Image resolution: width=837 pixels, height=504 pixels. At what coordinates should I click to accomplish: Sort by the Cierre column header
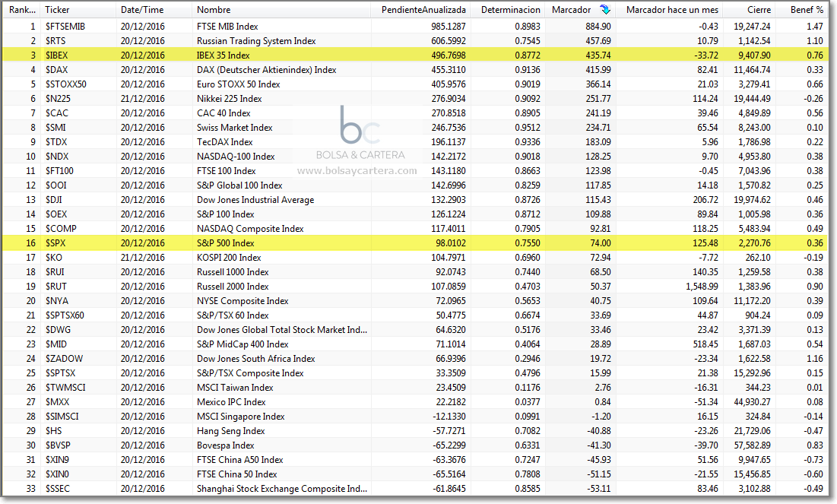tap(749, 10)
